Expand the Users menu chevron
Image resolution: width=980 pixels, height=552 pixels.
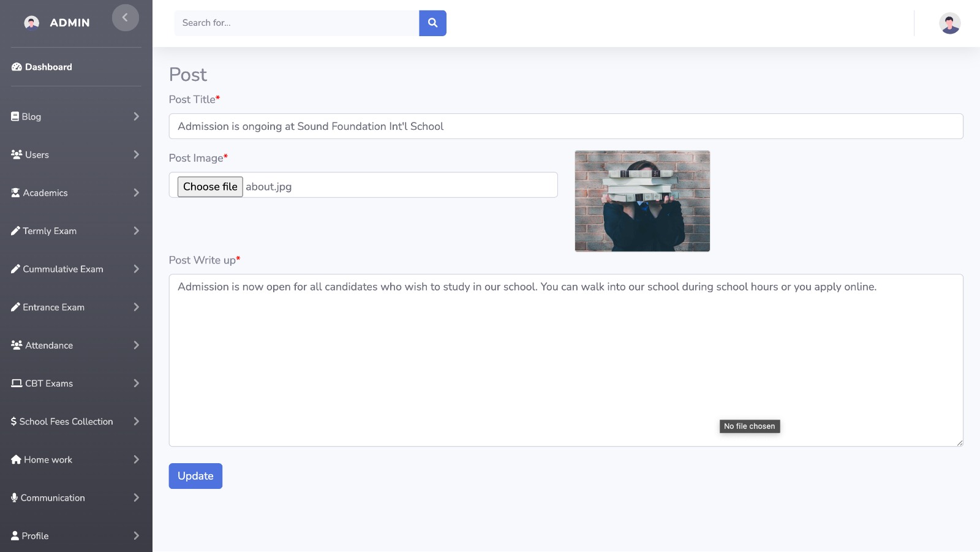(136, 154)
